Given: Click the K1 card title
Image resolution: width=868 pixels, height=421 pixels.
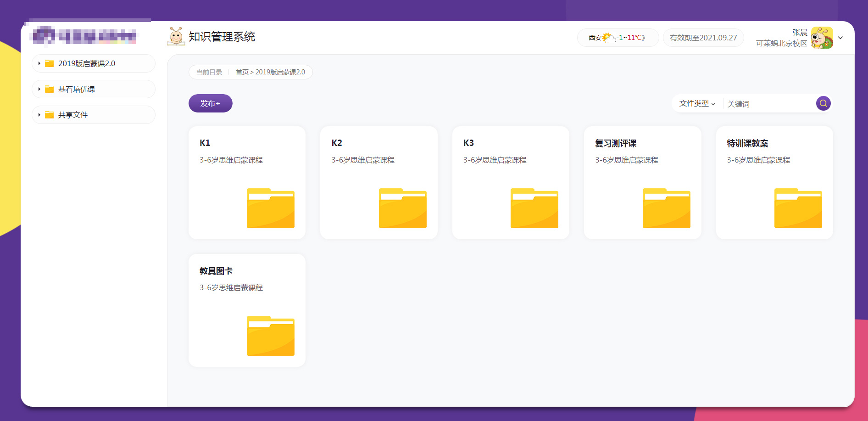Looking at the screenshot, I should [205, 143].
